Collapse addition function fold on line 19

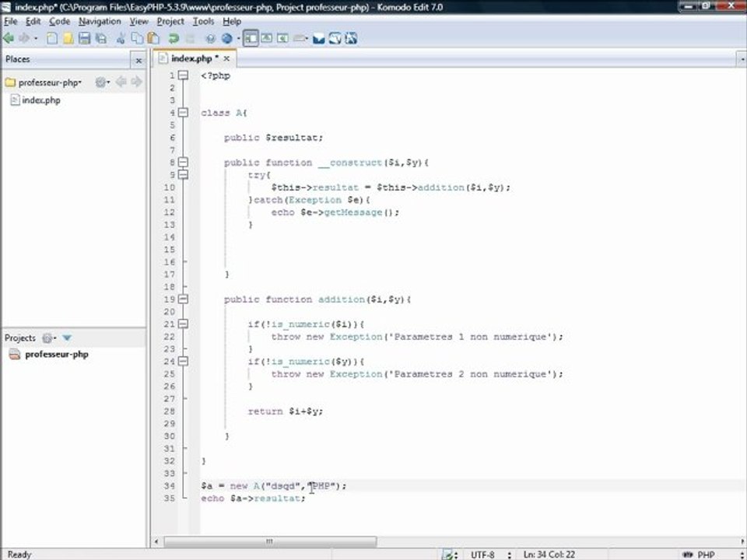coord(183,299)
